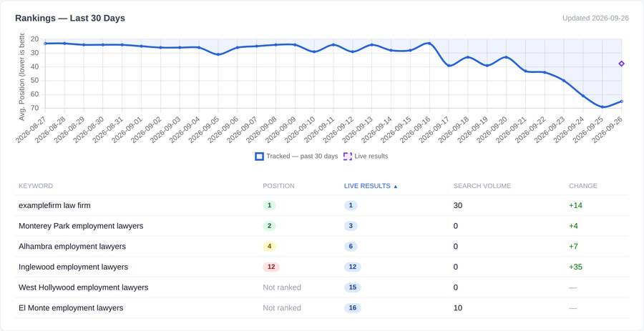Click the final 2026-09-26 tracked data point
The height and width of the screenshot is (331, 644).
pyautogui.click(x=621, y=102)
